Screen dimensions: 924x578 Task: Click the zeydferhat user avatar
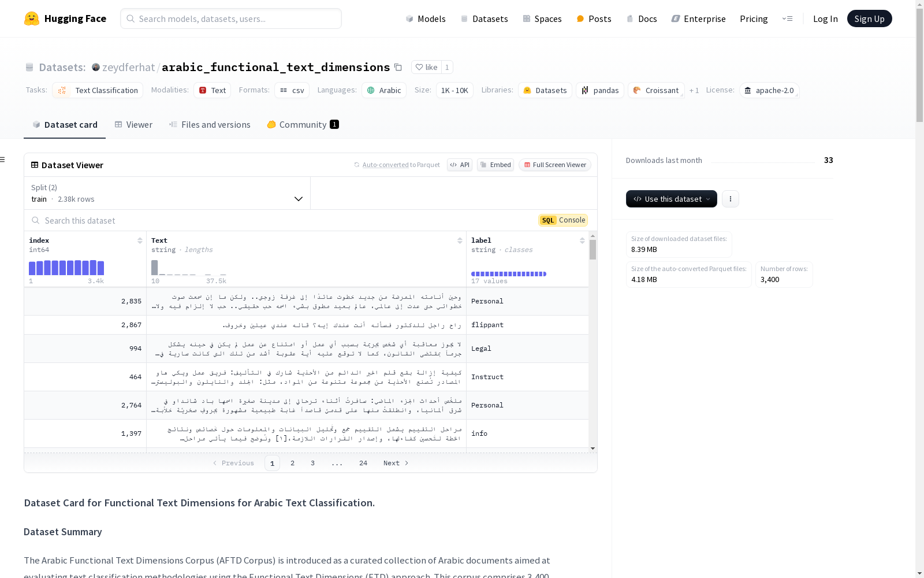point(96,67)
